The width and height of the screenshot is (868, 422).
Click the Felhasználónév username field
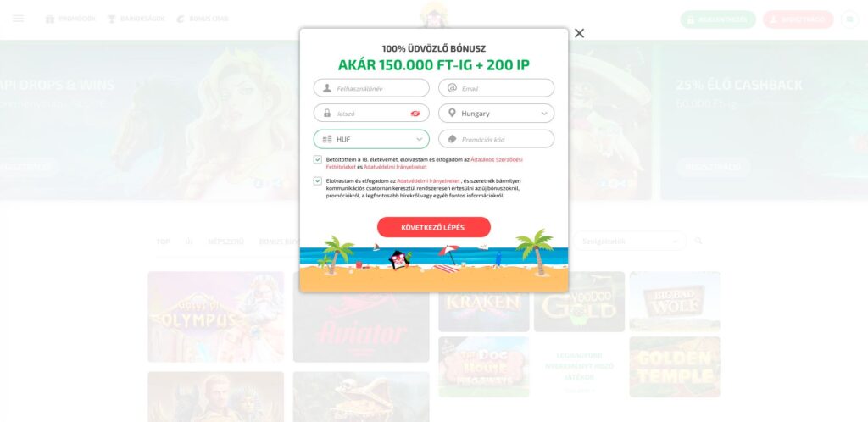[x=371, y=88]
